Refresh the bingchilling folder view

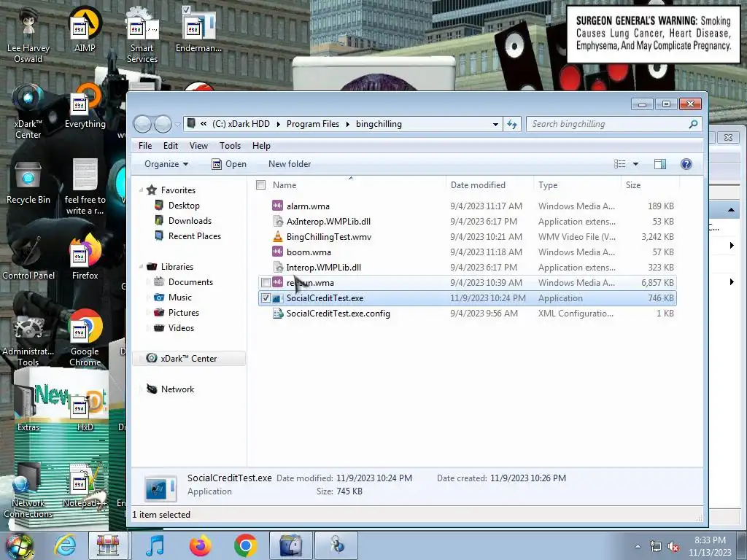(512, 124)
